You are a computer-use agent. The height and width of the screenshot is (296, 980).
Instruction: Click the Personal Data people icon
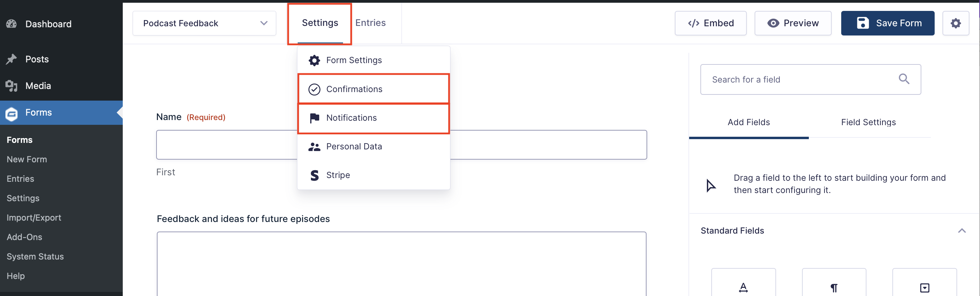pos(314,147)
